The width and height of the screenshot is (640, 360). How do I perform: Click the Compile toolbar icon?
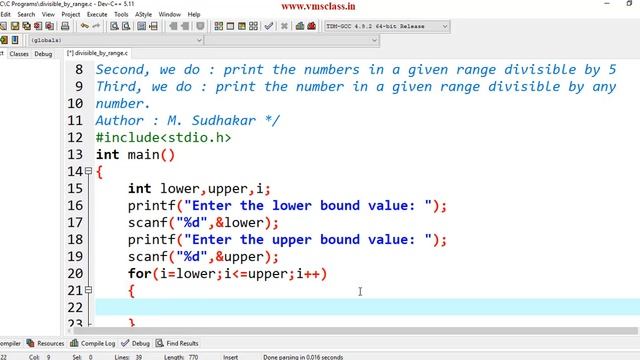click(x=218, y=26)
